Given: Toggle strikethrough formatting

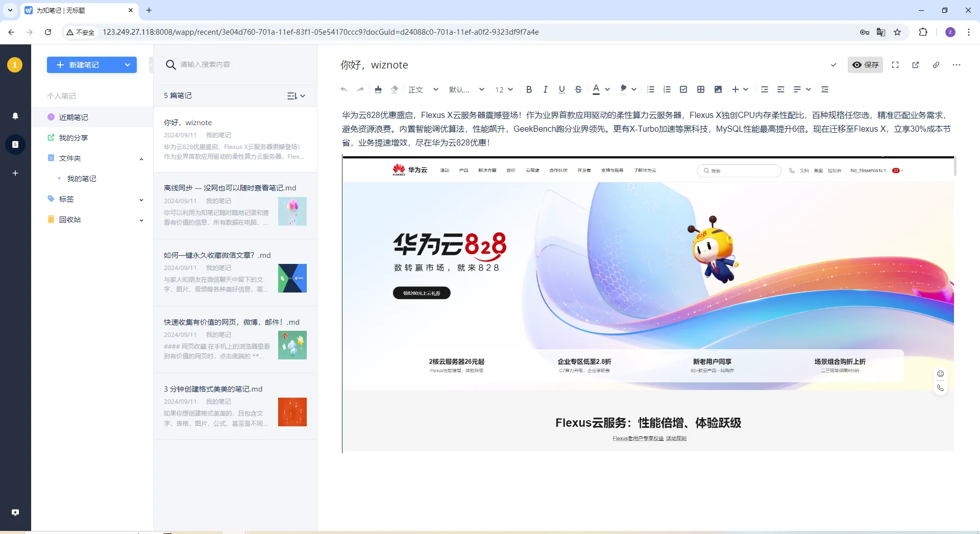Looking at the screenshot, I should (x=578, y=89).
